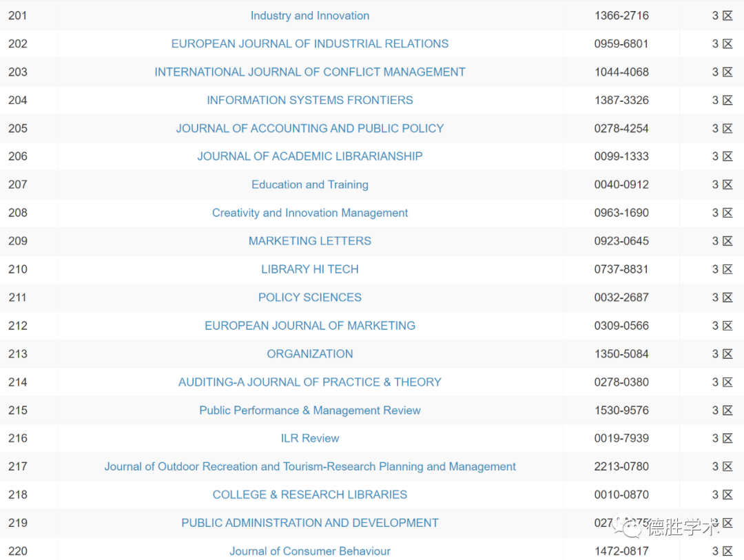Select ISSN 0923-0645
This screenshot has width=744, height=560.
pyautogui.click(x=621, y=241)
